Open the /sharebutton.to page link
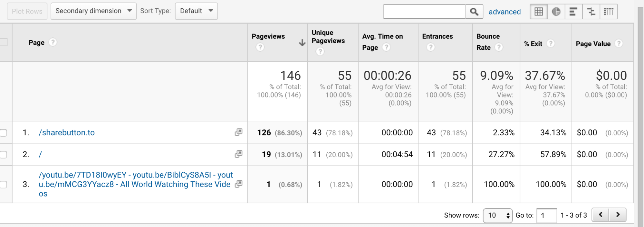Image resolution: width=644 pixels, height=227 pixels. pos(67,132)
